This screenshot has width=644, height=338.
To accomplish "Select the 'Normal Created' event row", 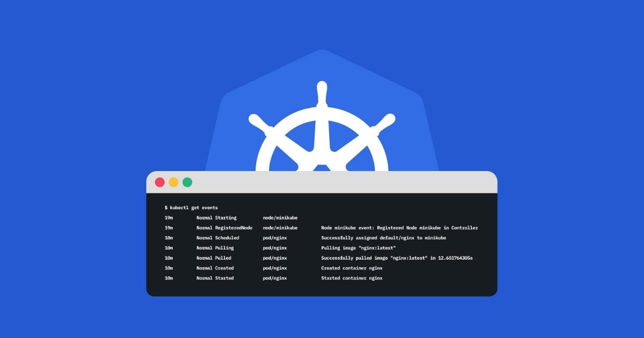I will 215,268.
